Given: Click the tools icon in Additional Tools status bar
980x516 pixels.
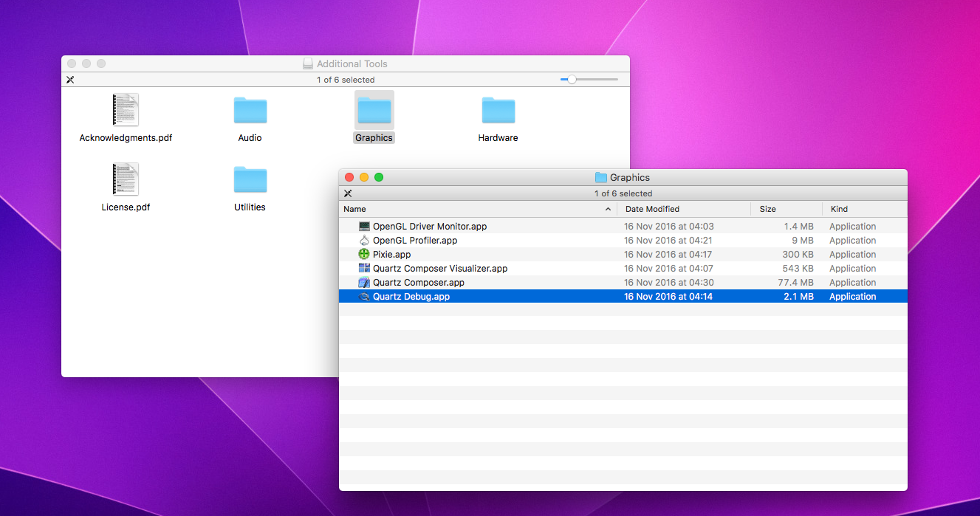Looking at the screenshot, I should [x=70, y=80].
